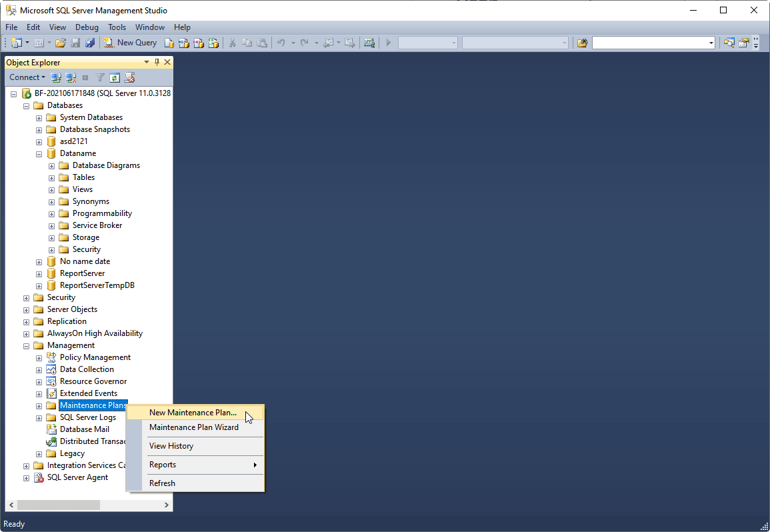Click the Refresh icon in Object Explorer toolbar
Screen dimensions: 770x532
click(x=115, y=77)
